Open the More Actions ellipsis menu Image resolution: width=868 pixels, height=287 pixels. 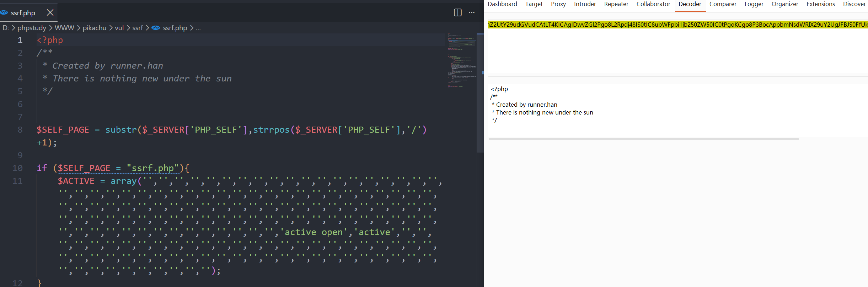472,13
